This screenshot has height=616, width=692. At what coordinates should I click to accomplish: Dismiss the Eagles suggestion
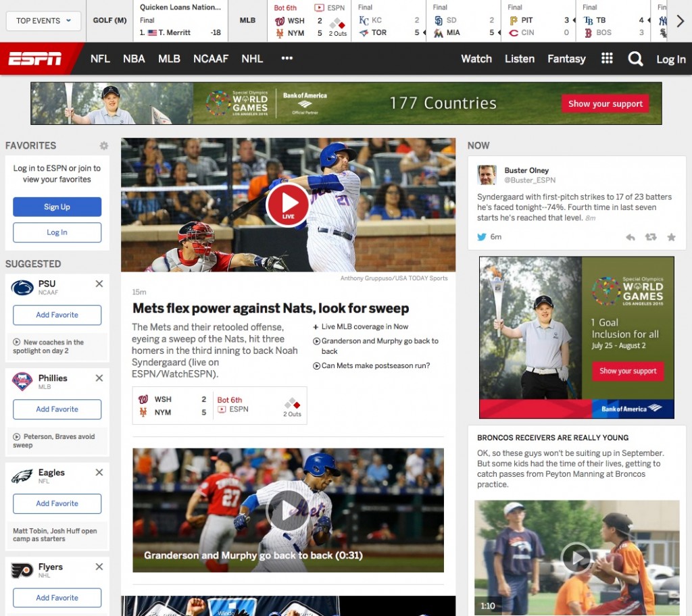99,473
